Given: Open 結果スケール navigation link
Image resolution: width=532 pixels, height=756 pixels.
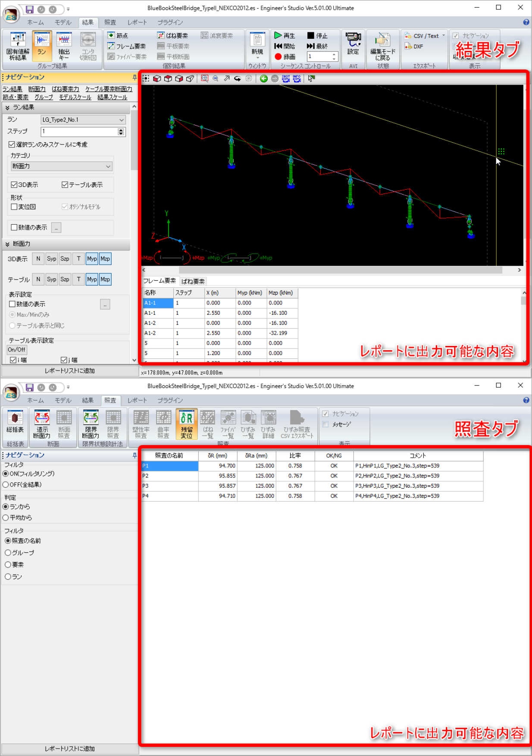Looking at the screenshot, I should tap(112, 97).
